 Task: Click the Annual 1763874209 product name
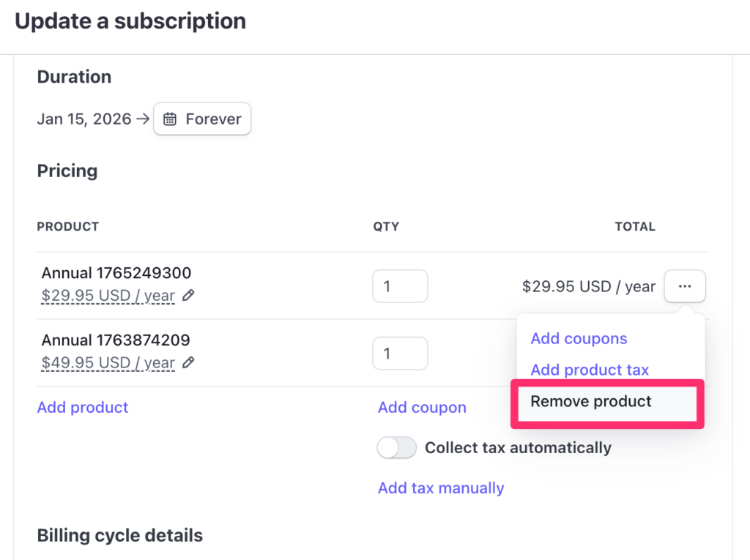pyautogui.click(x=116, y=340)
